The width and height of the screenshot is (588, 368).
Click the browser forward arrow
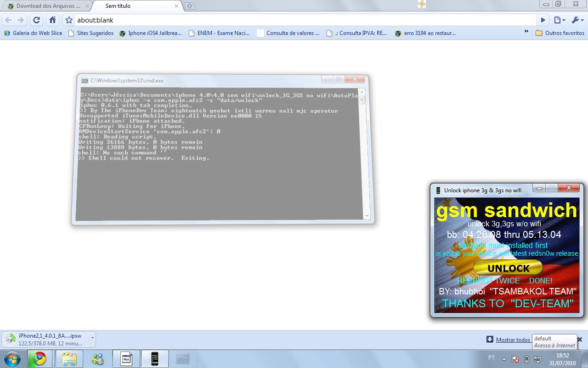[x=21, y=20]
